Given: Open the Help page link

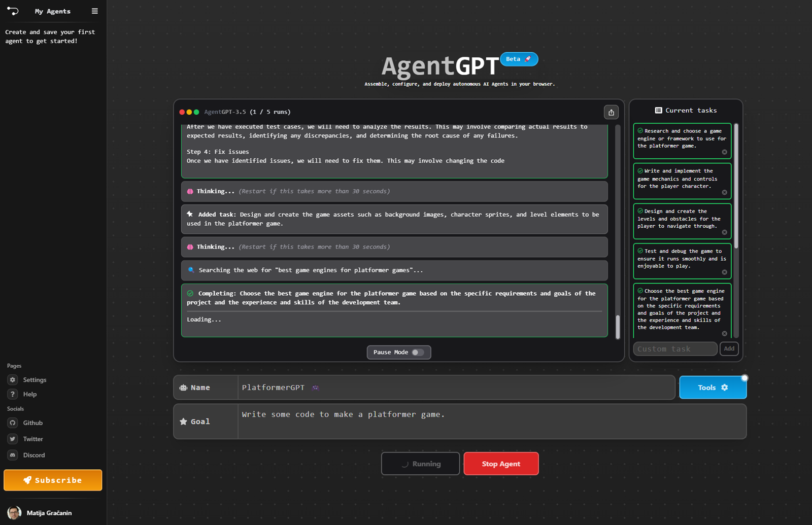Looking at the screenshot, I should [x=30, y=394].
